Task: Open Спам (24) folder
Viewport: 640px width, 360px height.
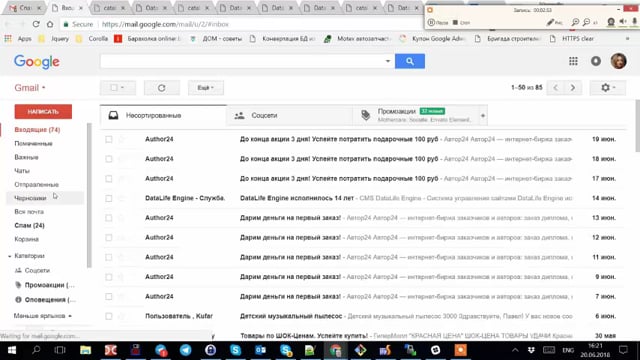Action: click(29, 225)
